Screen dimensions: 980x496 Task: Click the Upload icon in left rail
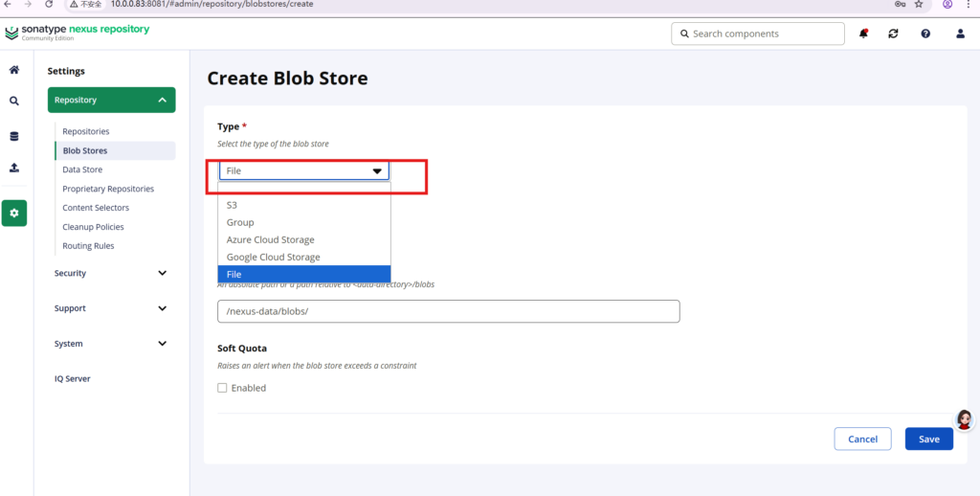coord(14,168)
